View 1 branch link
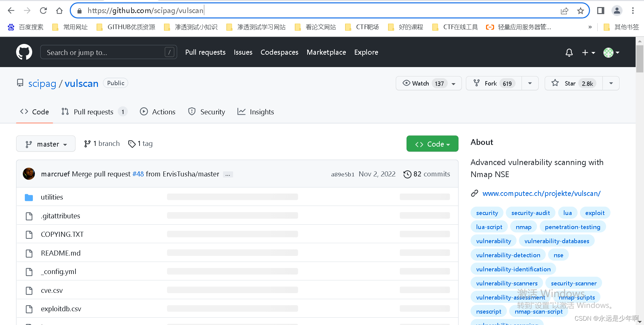The width and height of the screenshot is (644, 325). (x=102, y=144)
